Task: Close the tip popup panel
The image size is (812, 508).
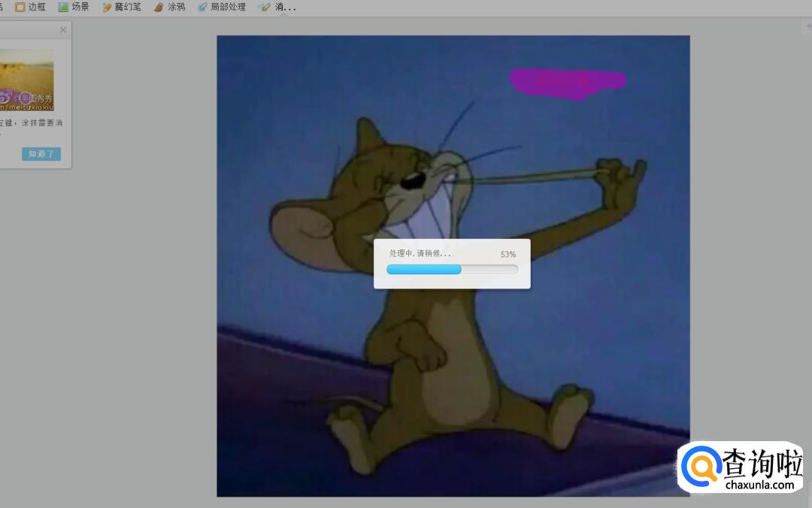Action: 63,29
